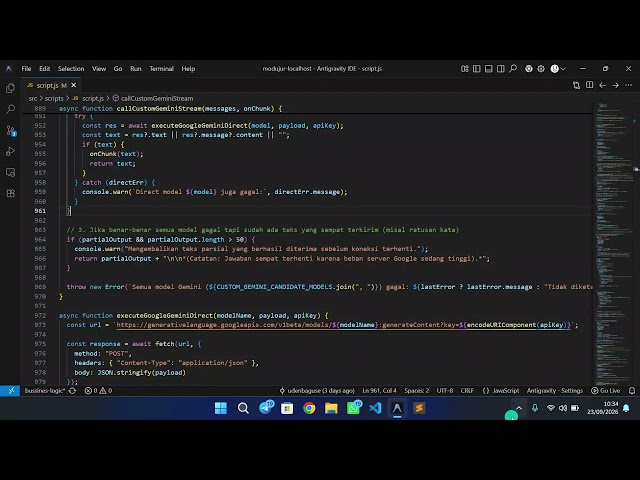
Task: Open the Terminal menu
Action: [161, 69]
